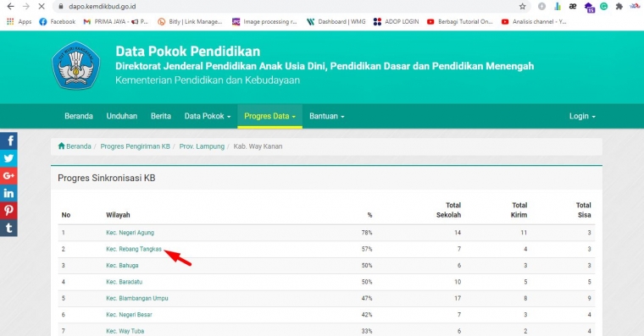Share page via Pinterest sidebar icon
The width and height of the screenshot is (644, 336).
point(8,211)
